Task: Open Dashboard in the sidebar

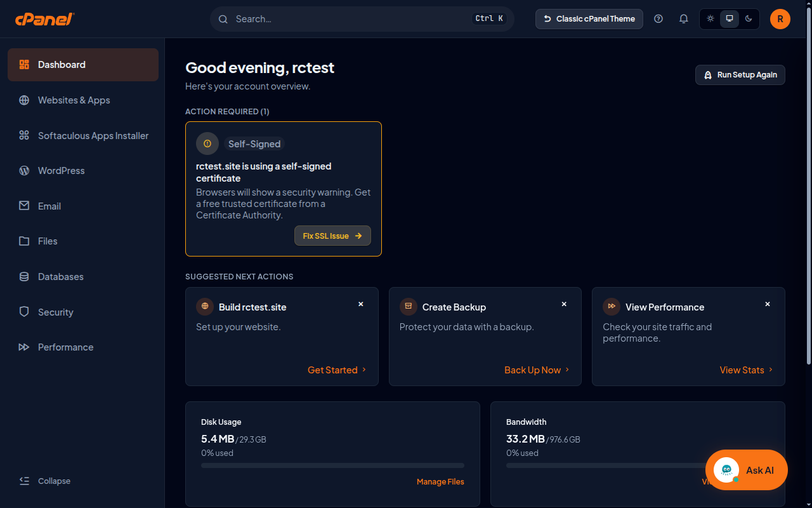Action: (83, 65)
